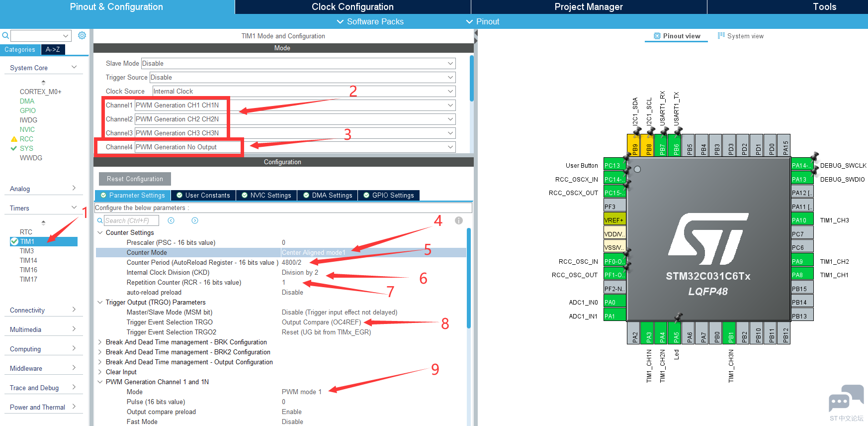Click the PB6 pin on the chip

[x=676, y=145]
